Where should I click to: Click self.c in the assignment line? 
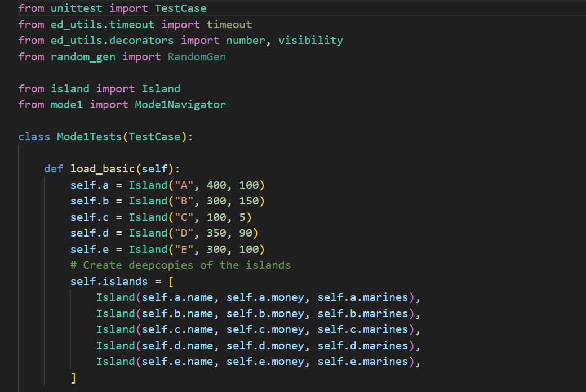pyautogui.click(x=90, y=217)
